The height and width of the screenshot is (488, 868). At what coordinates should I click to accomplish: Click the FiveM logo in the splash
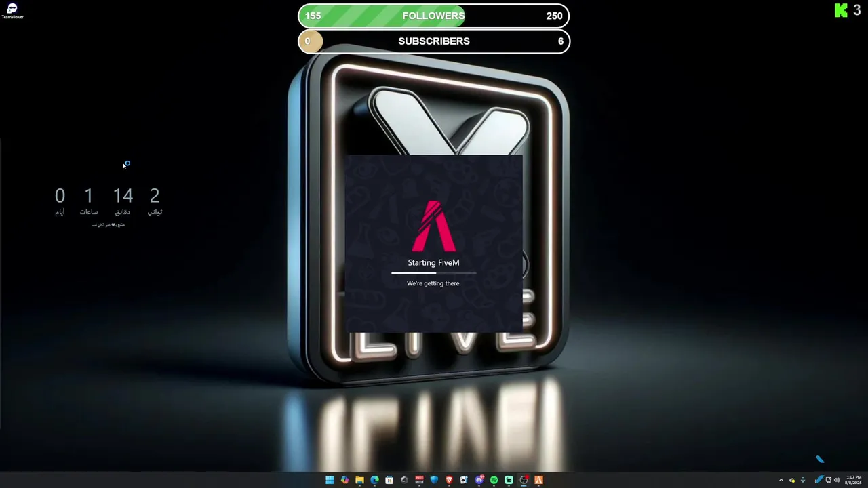434,226
